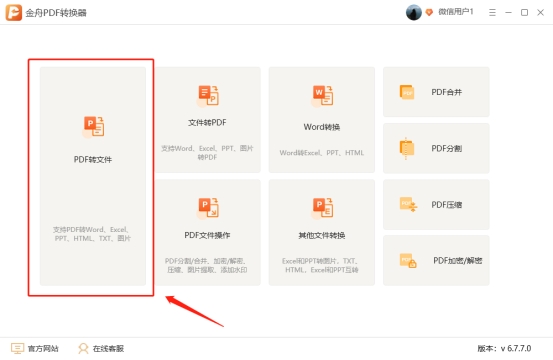Click the user avatar picture

(x=414, y=12)
